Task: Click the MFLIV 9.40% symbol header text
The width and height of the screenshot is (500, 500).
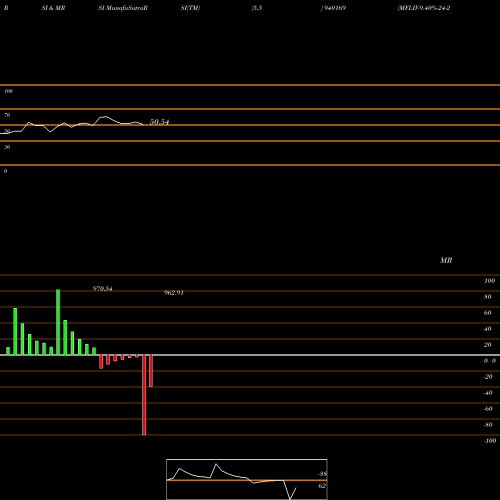Action: (x=424, y=8)
